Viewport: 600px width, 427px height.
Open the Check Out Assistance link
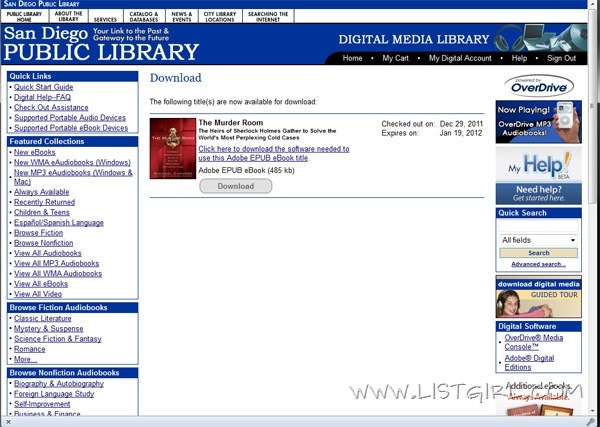coord(51,108)
